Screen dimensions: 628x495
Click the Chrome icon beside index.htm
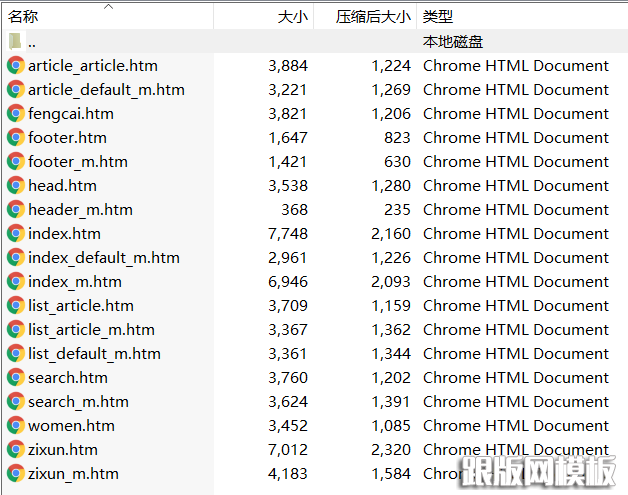16,234
